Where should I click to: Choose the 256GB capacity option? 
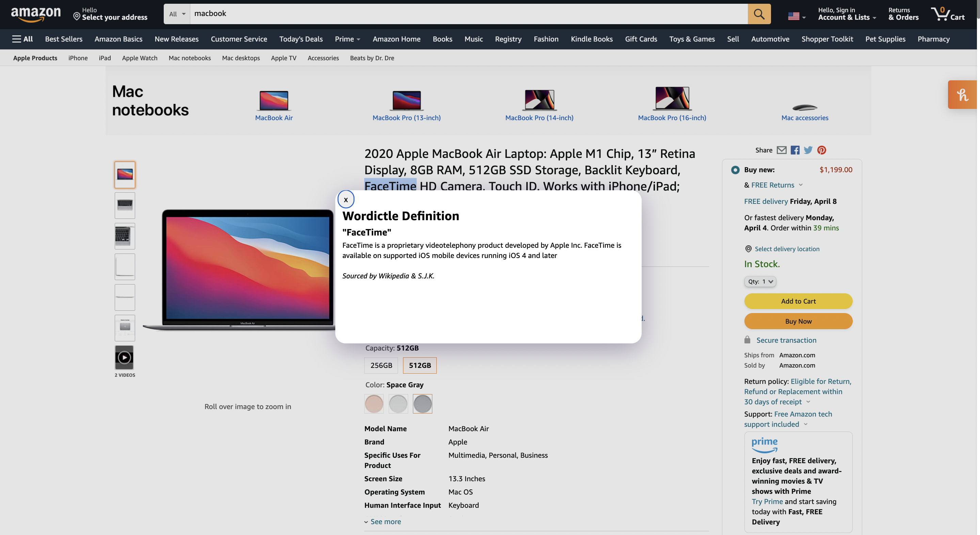pyautogui.click(x=381, y=366)
